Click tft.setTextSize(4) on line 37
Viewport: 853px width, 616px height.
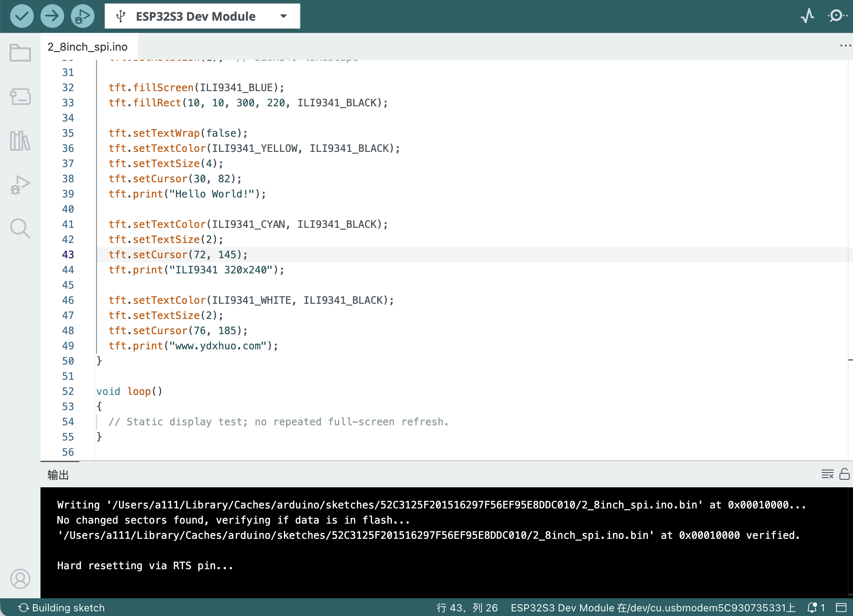[x=166, y=164]
